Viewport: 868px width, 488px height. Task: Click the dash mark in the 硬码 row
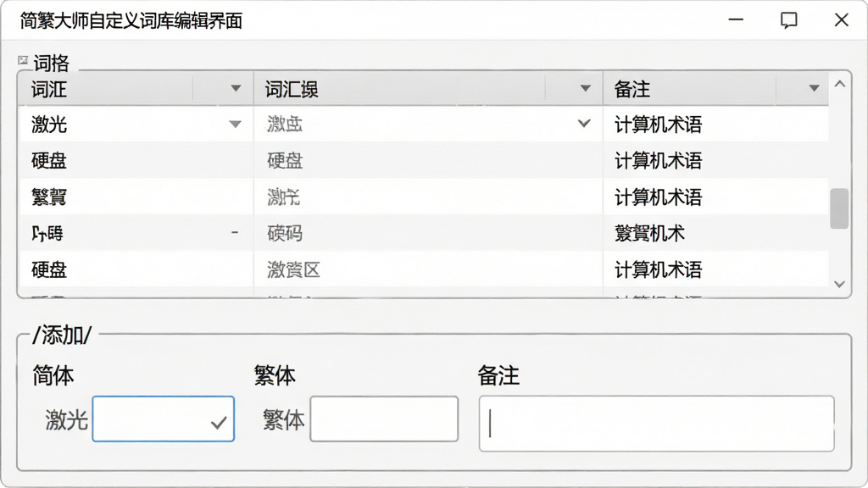235,233
